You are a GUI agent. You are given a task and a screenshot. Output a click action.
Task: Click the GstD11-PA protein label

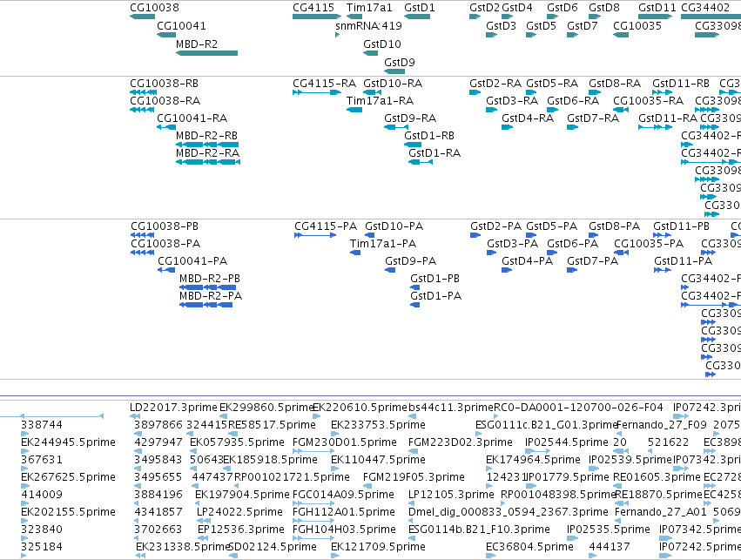click(683, 261)
